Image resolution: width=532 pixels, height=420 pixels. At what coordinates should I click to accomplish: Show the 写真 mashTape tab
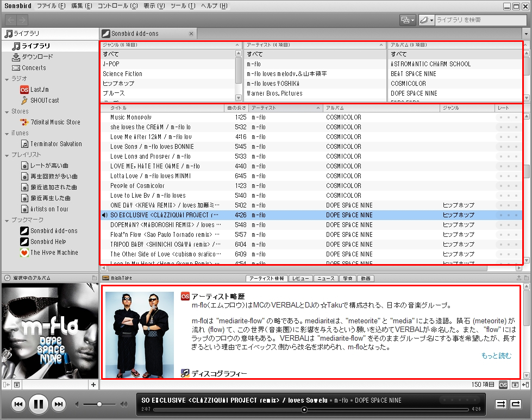347,279
